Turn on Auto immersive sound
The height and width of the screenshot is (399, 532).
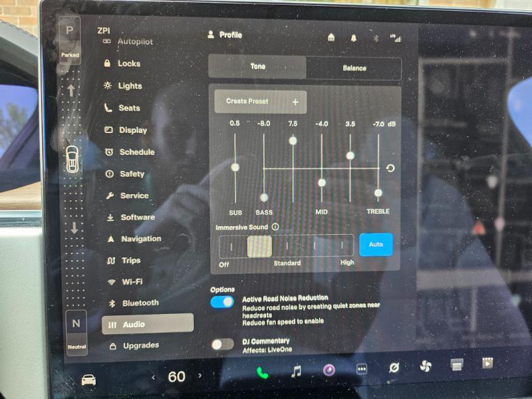pyautogui.click(x=376, y=244)
